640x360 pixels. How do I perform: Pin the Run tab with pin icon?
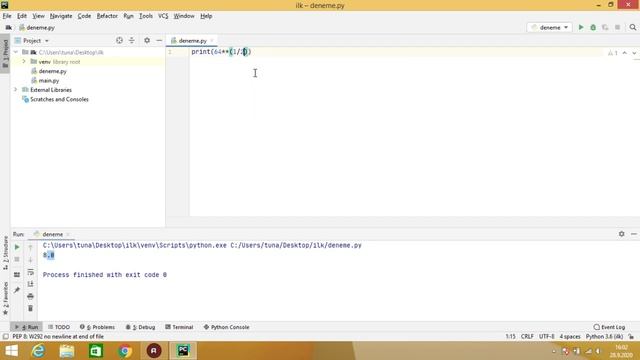pyautogui.click(x=17, y=290)
